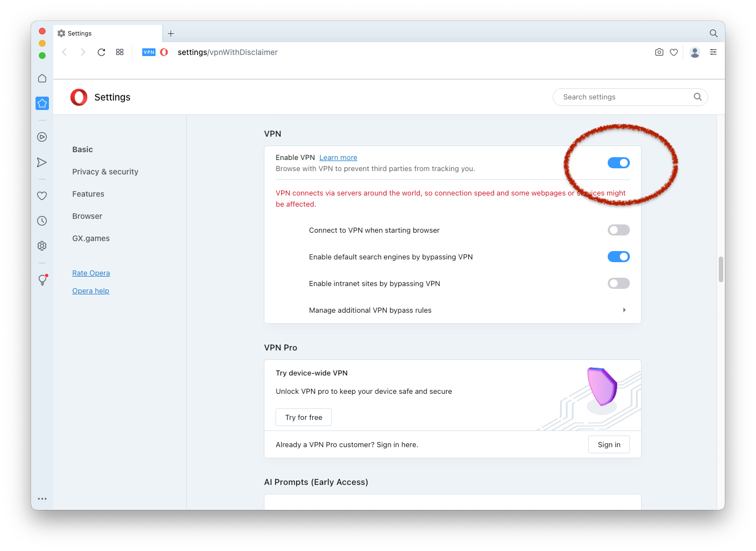Select Privacy & security in settings menu
Image resolution: width=756 pixels, height=551 pixels.
coord(105,172)
